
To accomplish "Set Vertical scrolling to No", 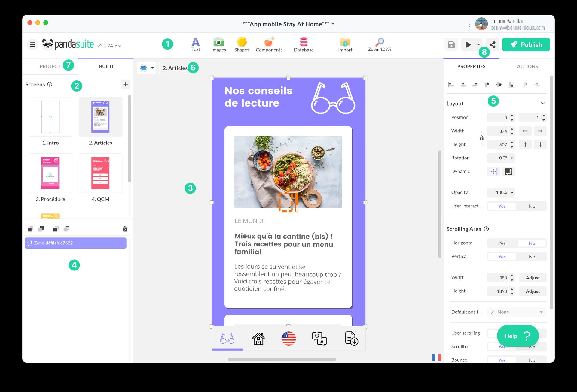I will tap(532, 256).
